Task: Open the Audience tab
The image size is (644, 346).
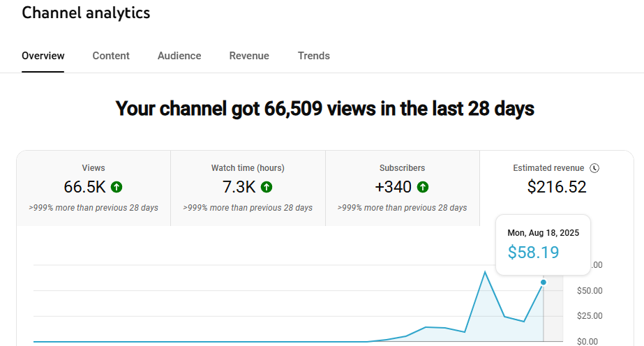Action: tap(179, 56)
